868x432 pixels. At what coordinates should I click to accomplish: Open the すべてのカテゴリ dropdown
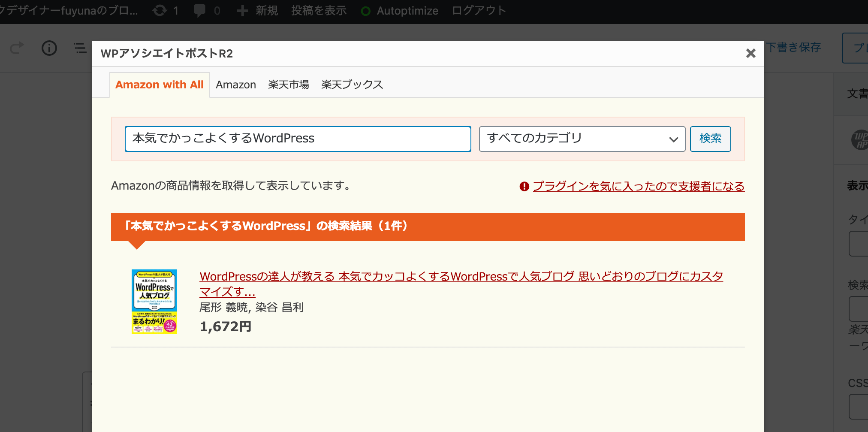tap(582, 139)
